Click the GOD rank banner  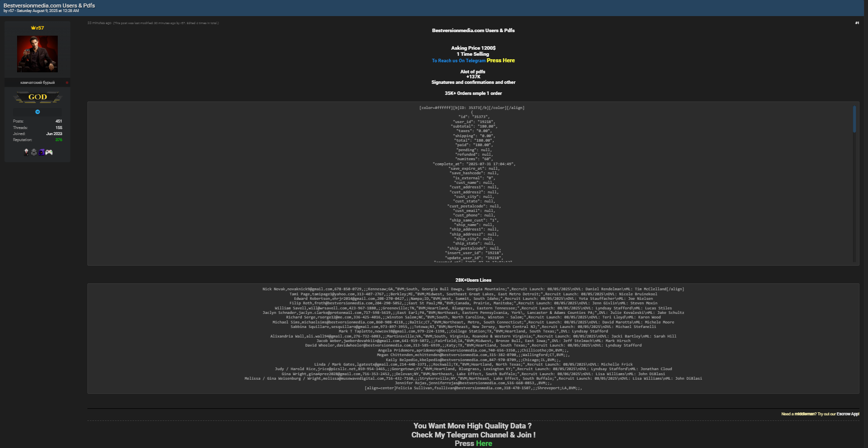(x=38, y=97)
